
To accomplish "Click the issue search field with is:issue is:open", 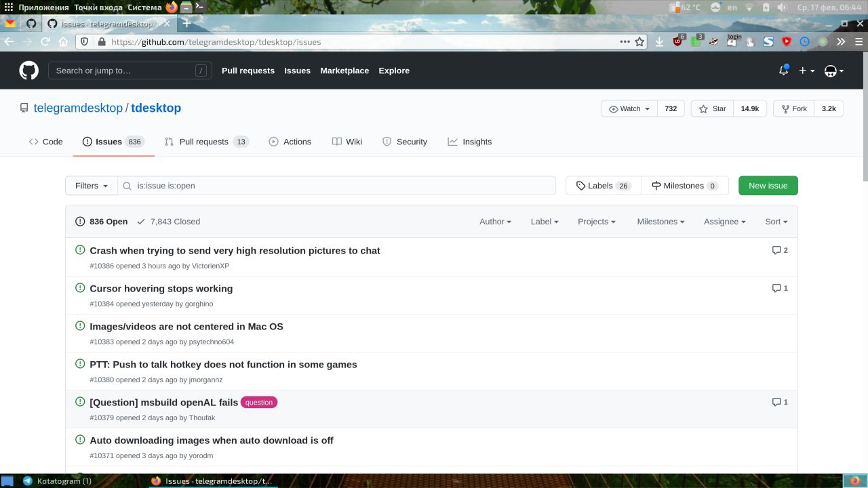I will pos(336,186).
